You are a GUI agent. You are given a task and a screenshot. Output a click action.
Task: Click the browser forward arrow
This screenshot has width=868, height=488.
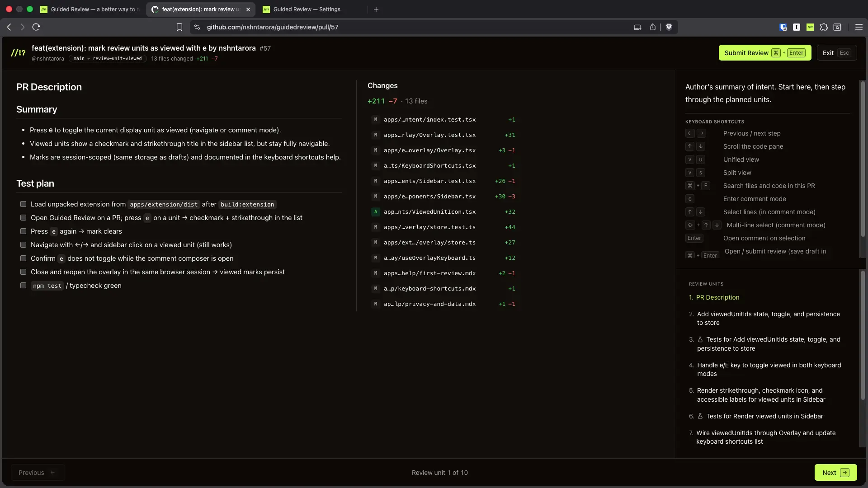[x=22, y=27]
